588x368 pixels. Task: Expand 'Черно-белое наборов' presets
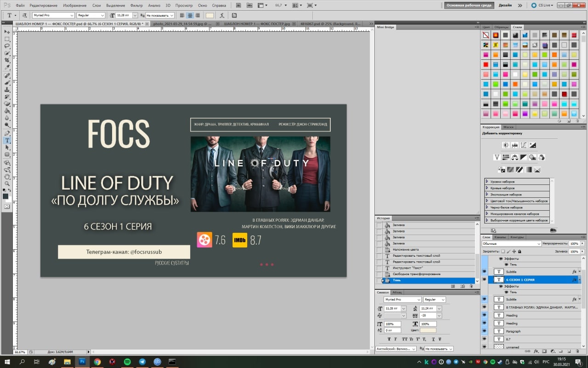487,207
